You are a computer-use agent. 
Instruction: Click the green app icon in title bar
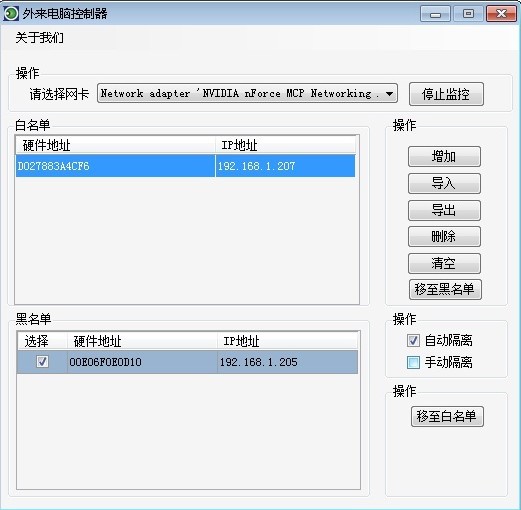click(x=11, y=14)
